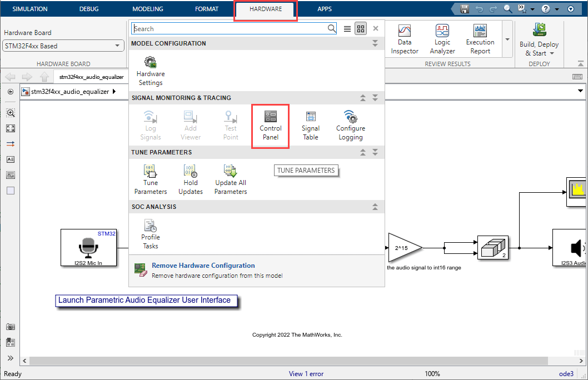Open the Hardware Board dropdown

click(63, 46)
